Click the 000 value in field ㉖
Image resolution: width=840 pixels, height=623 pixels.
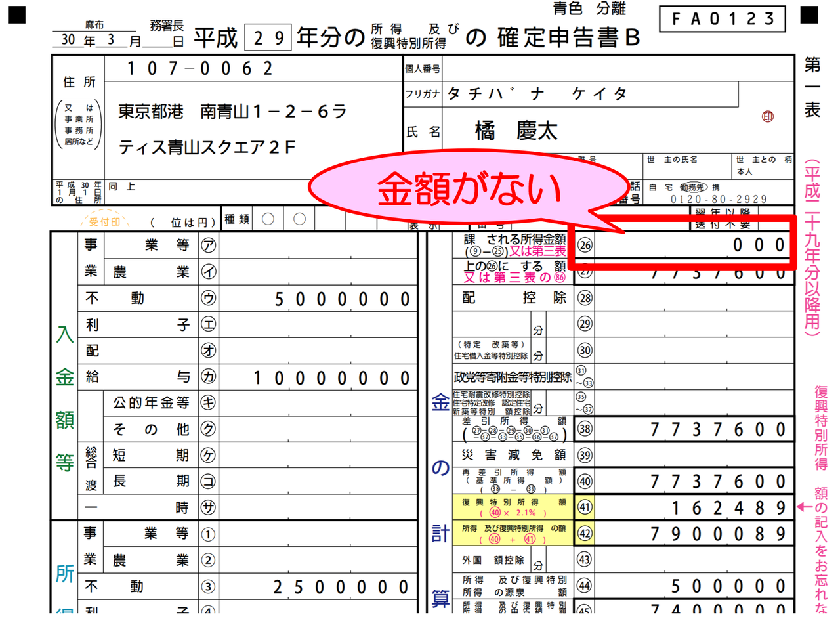759,246
